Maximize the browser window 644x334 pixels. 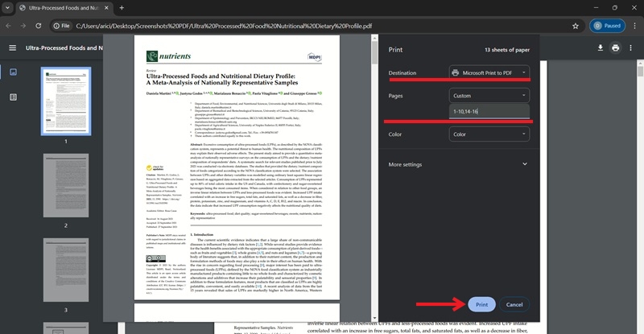pos(615,8)
